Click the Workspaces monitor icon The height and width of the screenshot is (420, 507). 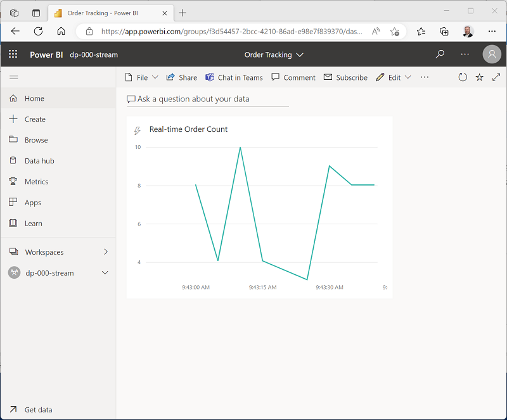(x=13, y=251)
